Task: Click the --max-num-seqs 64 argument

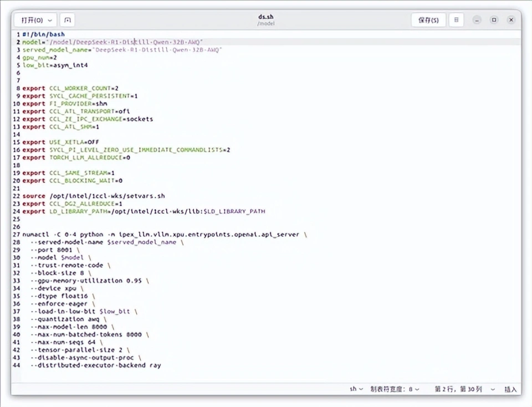Action: (66, 343)
